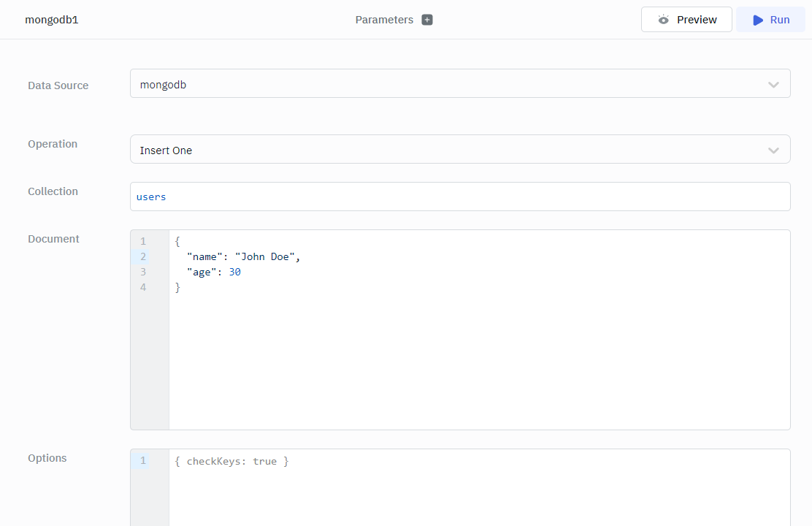The height and width of the screenshot is (526, 812).
Task: Click line number 1 in Options editor
Action: click(143, 460)
